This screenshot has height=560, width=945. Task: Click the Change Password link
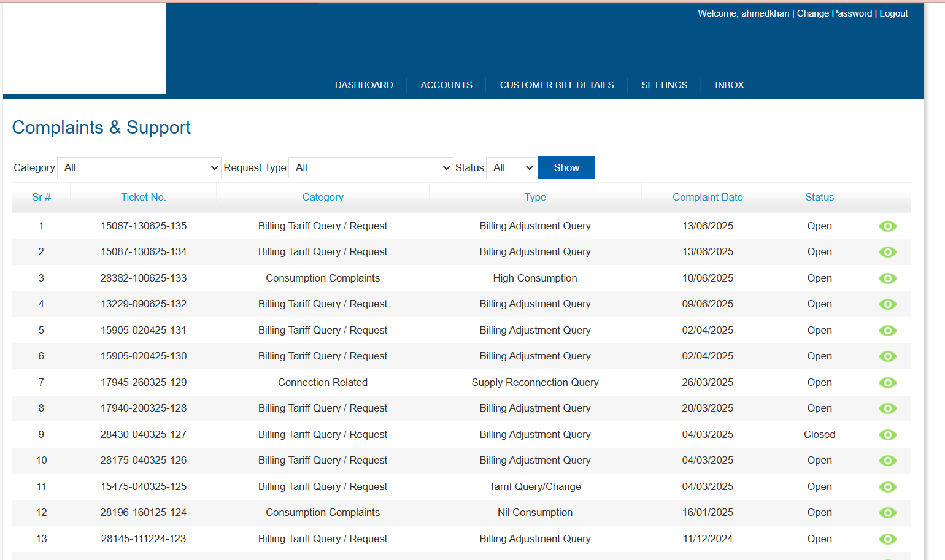(x=834, y=13)
